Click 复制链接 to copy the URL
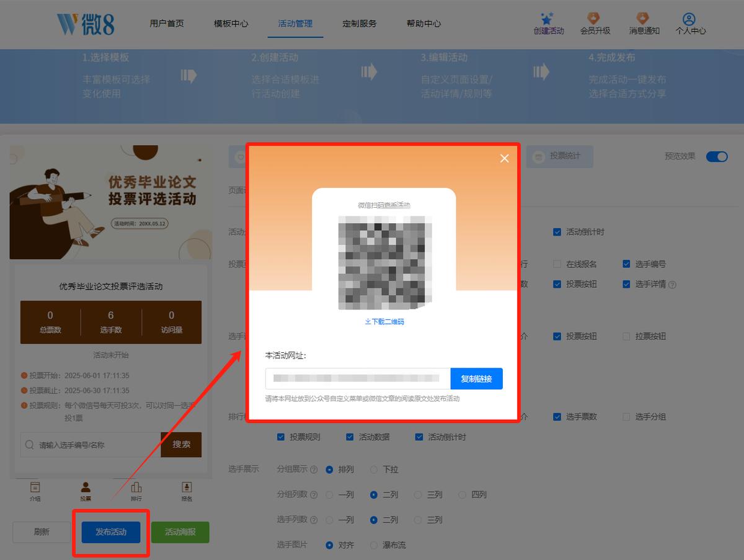 pyautogui.click(x=476, y=379)
